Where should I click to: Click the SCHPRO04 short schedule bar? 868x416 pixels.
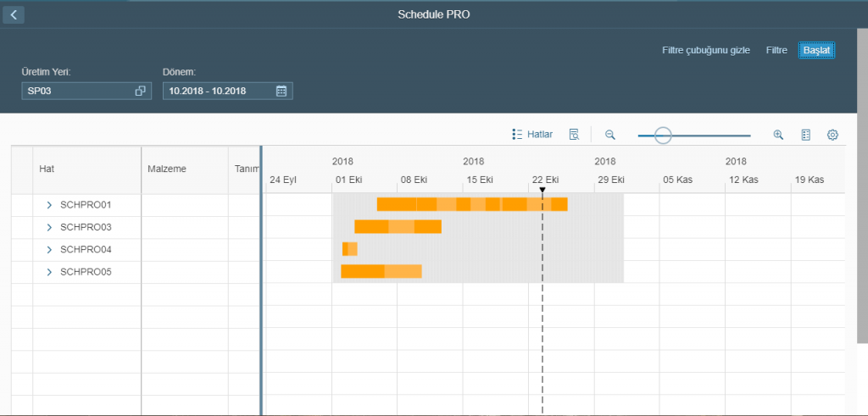[x=350, y=249]
